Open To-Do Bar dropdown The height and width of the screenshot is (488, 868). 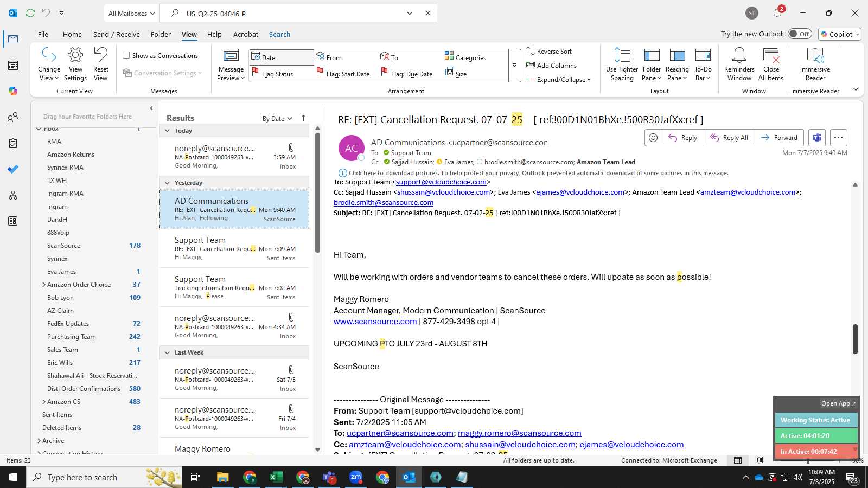[703, 65]
